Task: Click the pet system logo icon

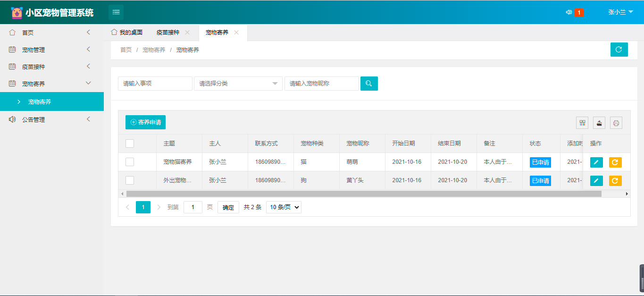Action: pos(17,13)
